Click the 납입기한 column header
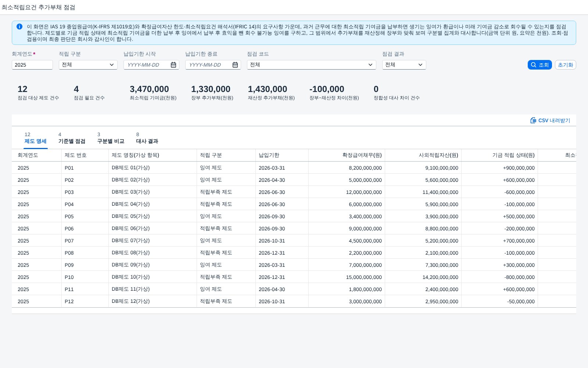Screen dimensions: 588x368 point(282,155)
